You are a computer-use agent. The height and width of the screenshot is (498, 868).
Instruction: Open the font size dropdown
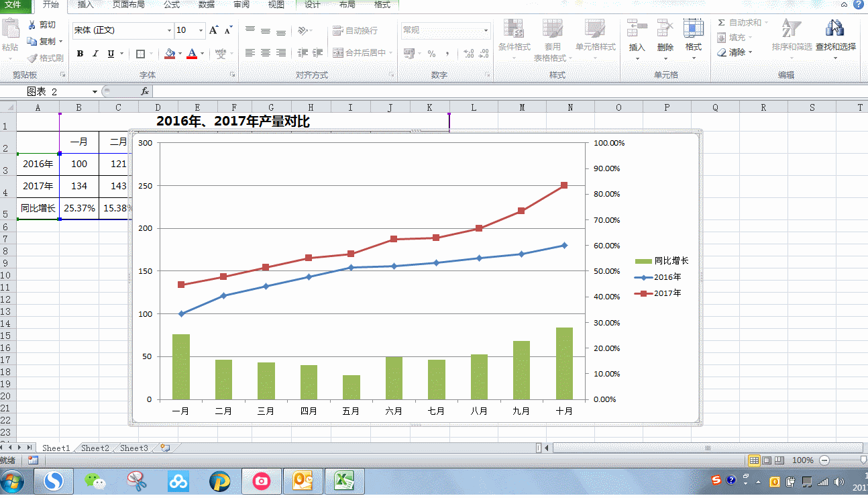201,30
